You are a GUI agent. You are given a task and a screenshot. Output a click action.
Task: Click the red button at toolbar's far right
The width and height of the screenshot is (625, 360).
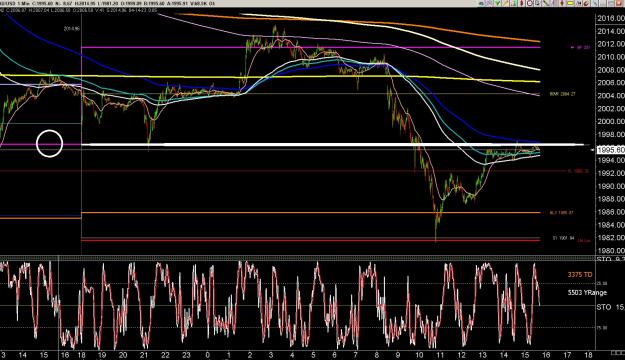pos(619,3)
